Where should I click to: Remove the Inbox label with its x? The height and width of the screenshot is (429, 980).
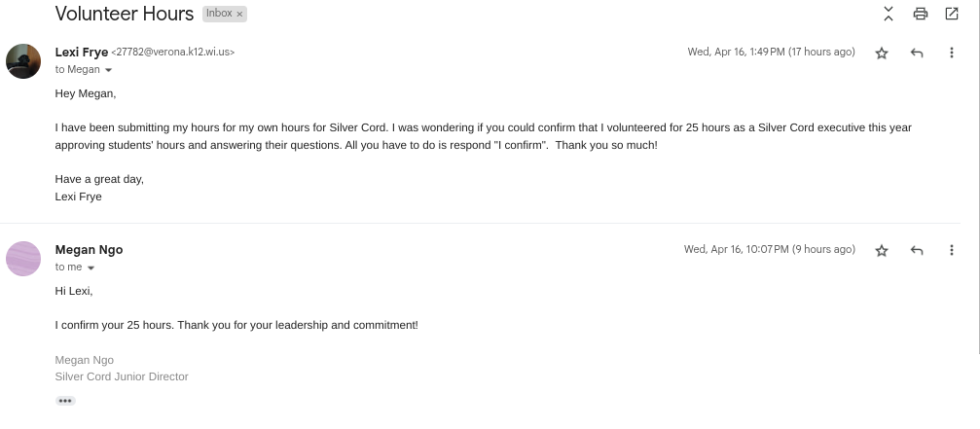239,15
